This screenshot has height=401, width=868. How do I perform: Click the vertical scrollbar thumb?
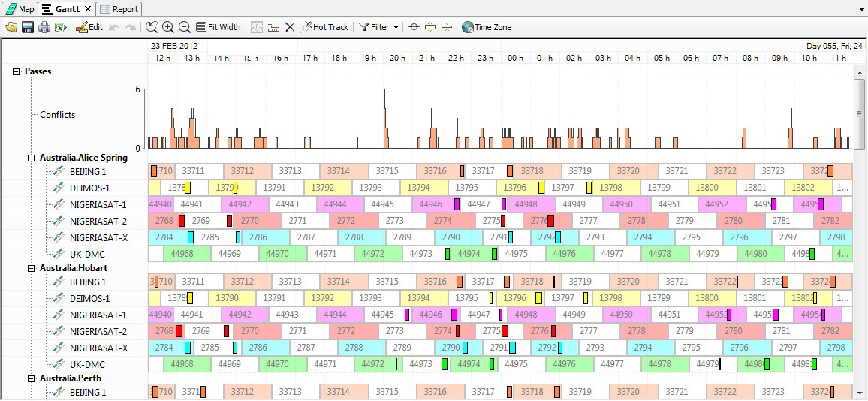[x=860, y=114]
